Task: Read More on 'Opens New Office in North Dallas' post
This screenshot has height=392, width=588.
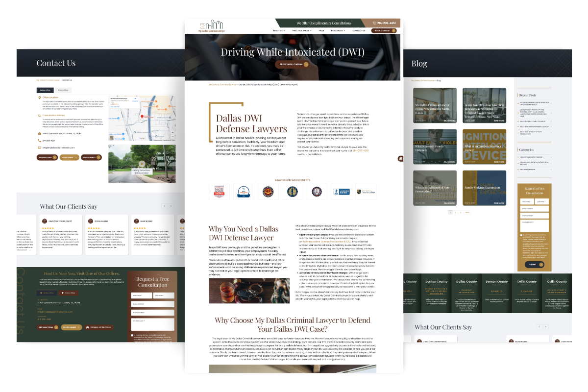Action: pos(449,121)
